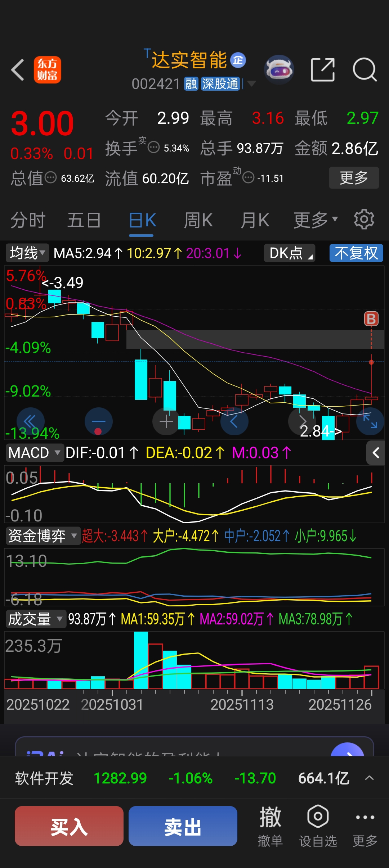Jump to earliest candles double-left arrow
Viewport: 389px width, 868px height.
tap(30, 421)
